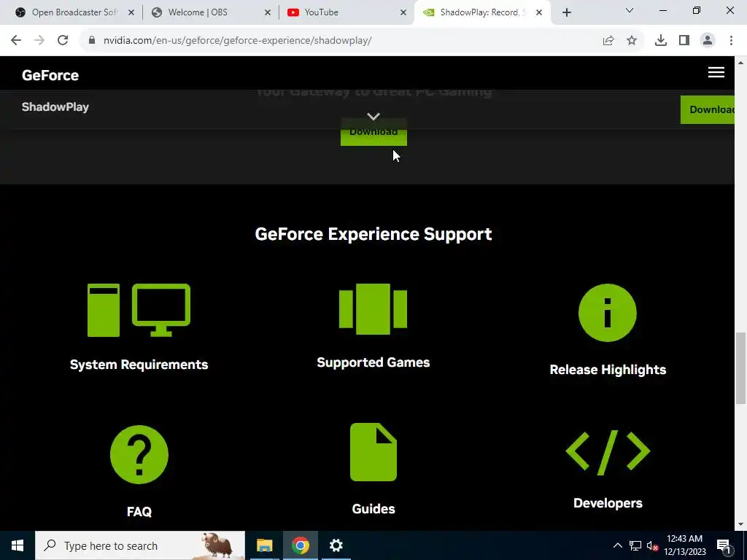View site information padlock
The image size is (747, 560).
point(92,41)
